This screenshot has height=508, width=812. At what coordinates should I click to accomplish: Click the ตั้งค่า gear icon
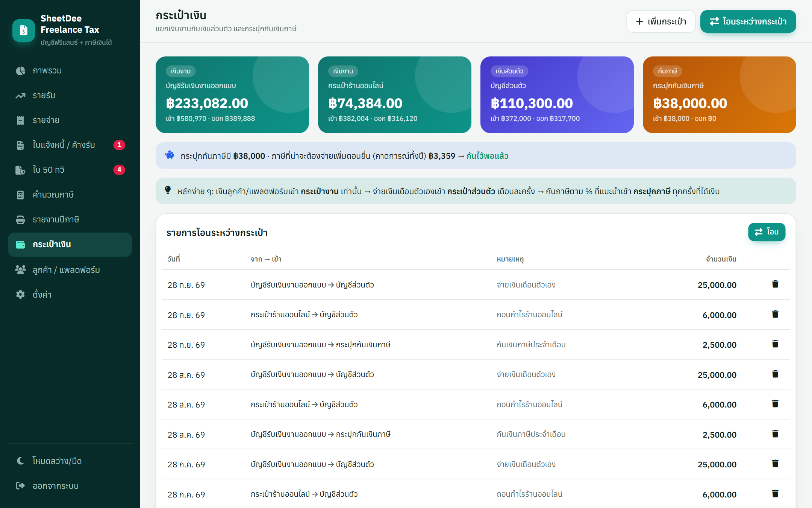click(20, 294)
